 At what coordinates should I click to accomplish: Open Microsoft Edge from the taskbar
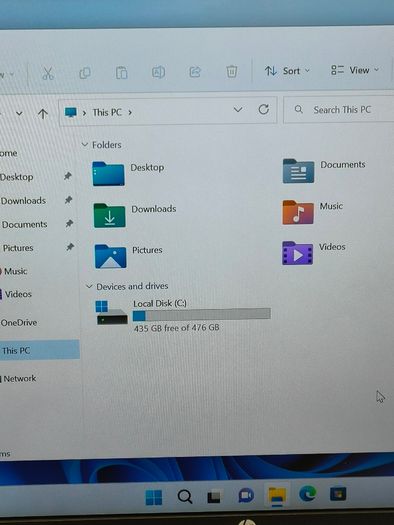point(307,494)
